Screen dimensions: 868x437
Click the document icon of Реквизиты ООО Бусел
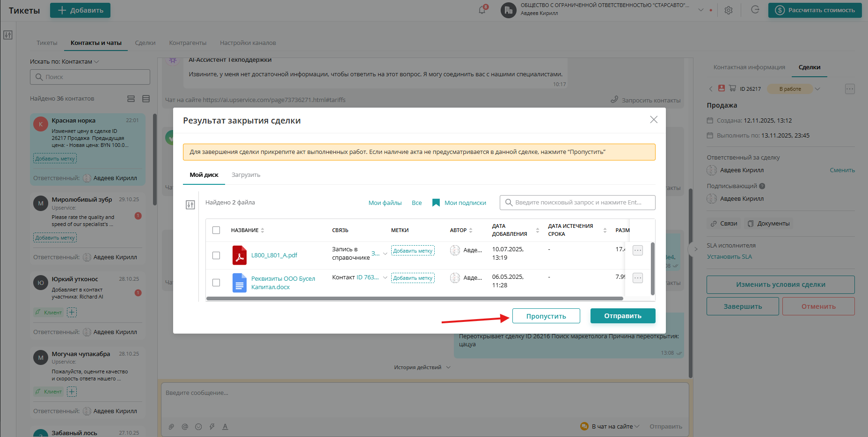pyautogui.click(x=240, y=283)
